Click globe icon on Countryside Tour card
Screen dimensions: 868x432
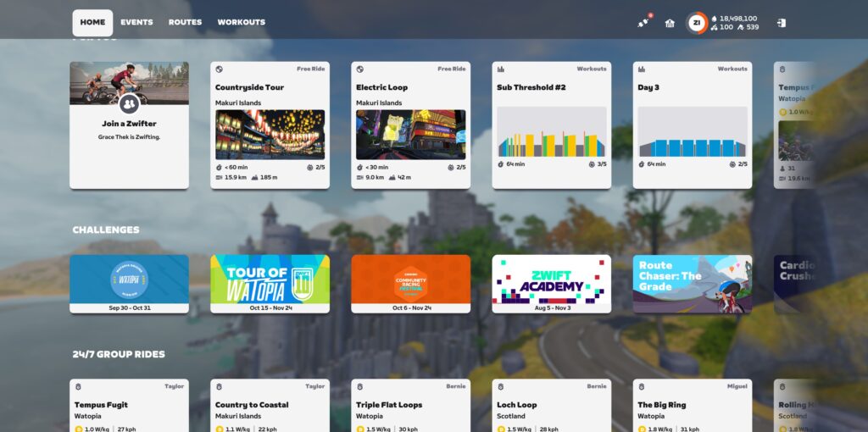(x=220, y=69)
